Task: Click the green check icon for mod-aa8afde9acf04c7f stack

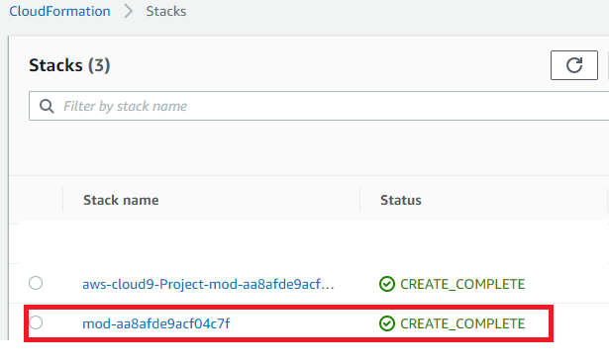Action: click(387, 323)
